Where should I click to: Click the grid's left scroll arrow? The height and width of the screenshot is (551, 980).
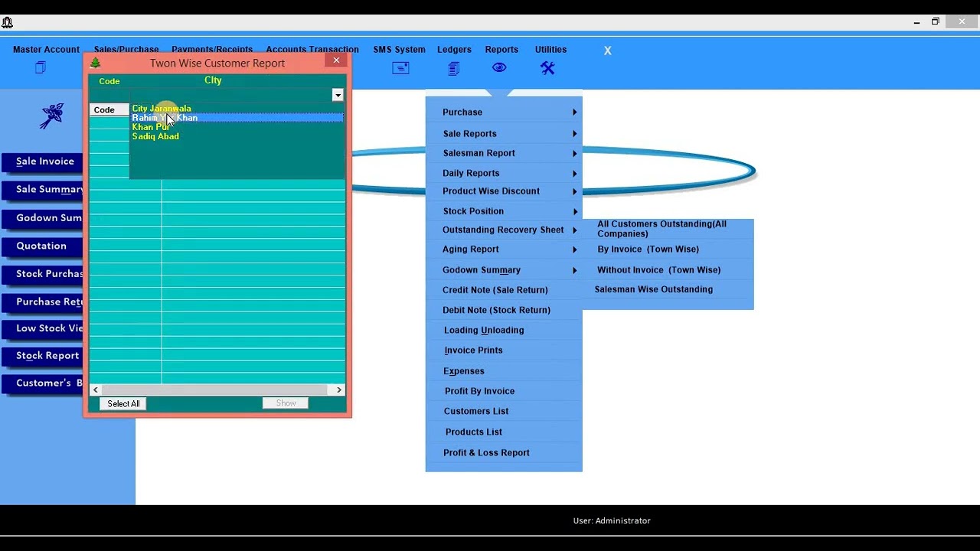click(x=96, y=390)
